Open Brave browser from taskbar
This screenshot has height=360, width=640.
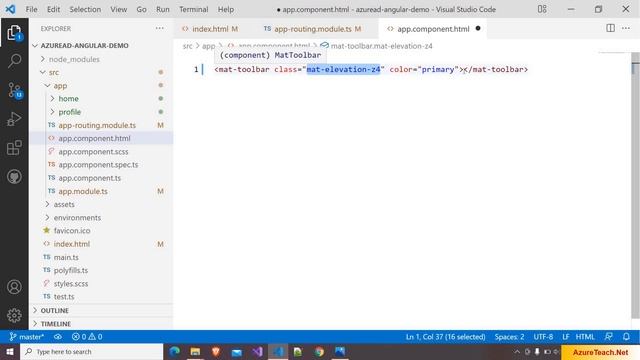(x=216, y=351)
